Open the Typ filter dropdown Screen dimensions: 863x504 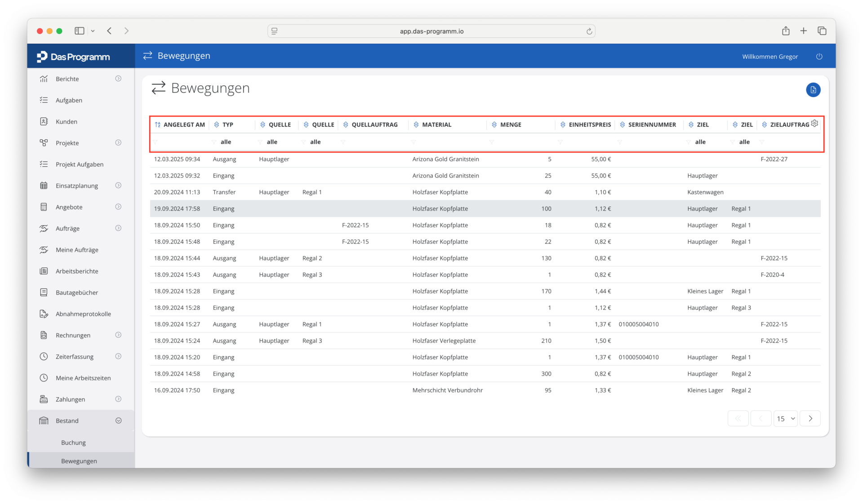[x=232, y=142]
